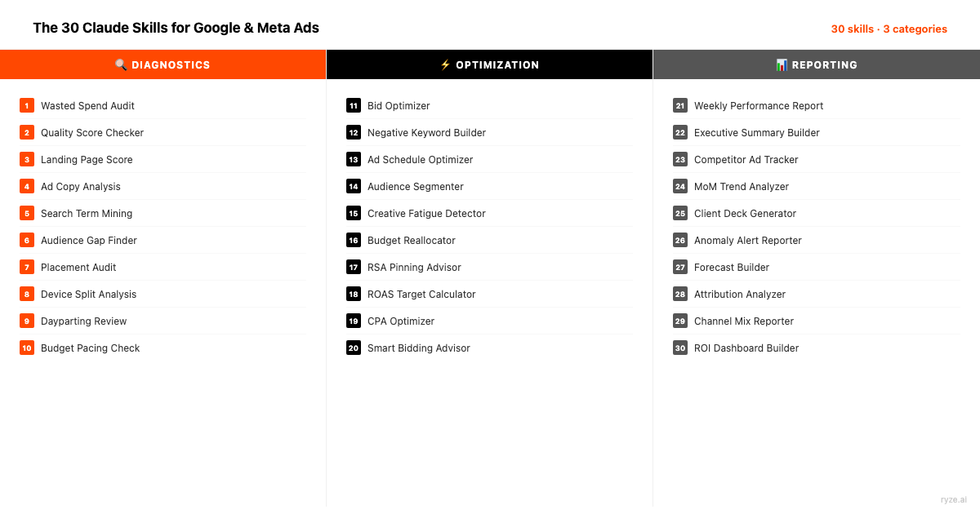
Task: Open the Wasted Spend Audit skill
Action: click(87, 106)
